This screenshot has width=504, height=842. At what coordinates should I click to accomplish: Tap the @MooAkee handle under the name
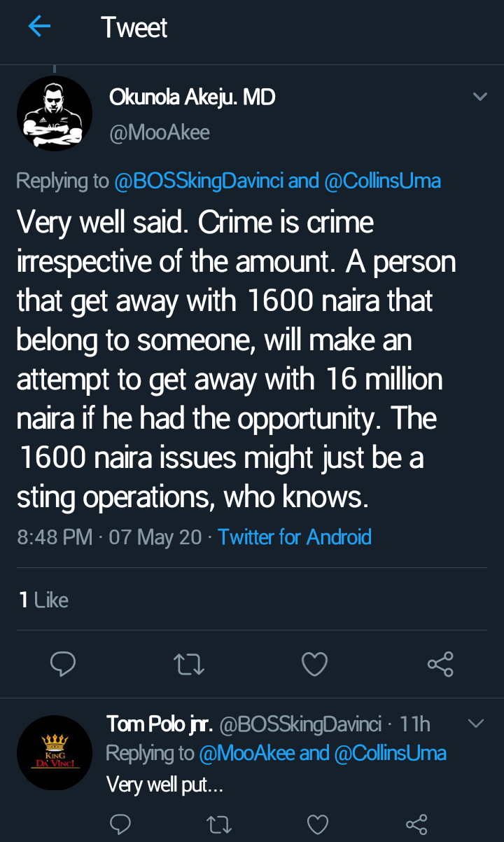coord(160,132)
